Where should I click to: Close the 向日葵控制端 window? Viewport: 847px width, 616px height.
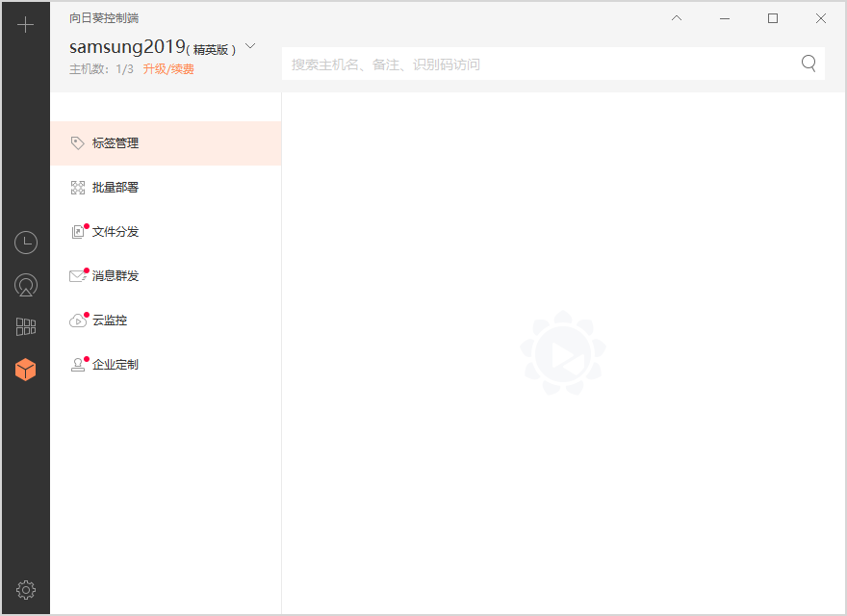coord(820,18)
